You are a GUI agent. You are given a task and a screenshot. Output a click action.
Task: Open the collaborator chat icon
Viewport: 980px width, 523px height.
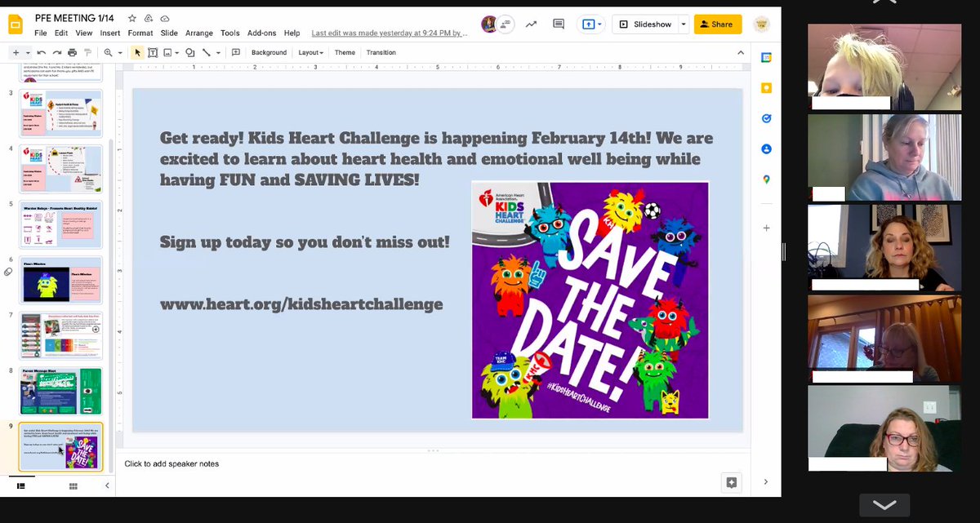click(x=504, y=24)
